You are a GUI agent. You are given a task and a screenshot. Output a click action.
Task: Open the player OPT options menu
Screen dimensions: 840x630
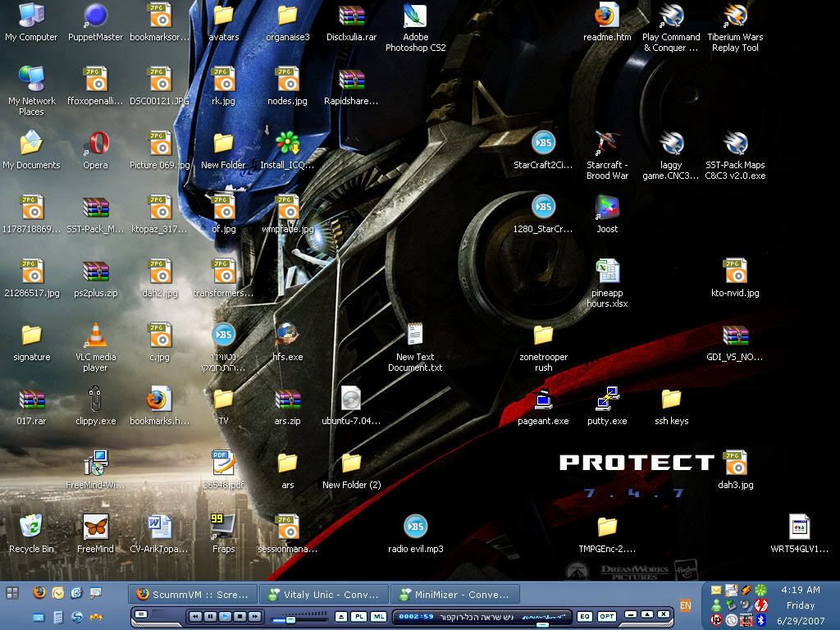(607, 617)
